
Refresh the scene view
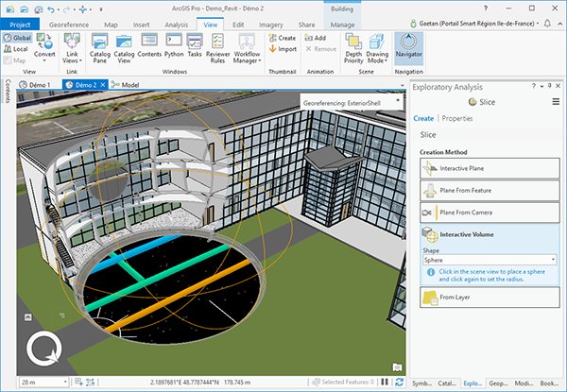[399, 382]
